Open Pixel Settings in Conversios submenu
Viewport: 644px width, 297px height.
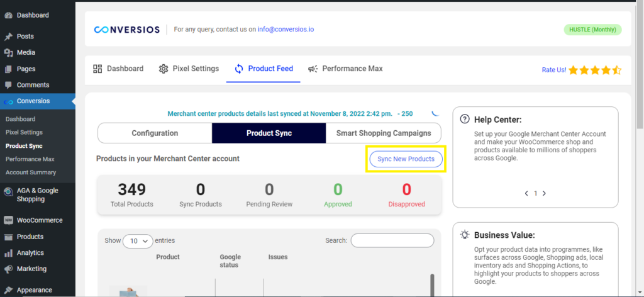click(x=25, y=132)
